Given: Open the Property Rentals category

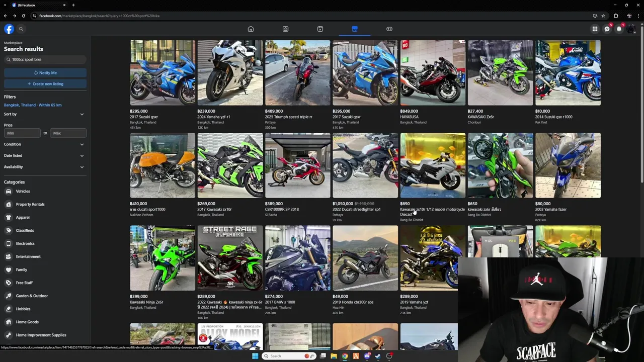Looking at the screenshot, I should (45, 205).
